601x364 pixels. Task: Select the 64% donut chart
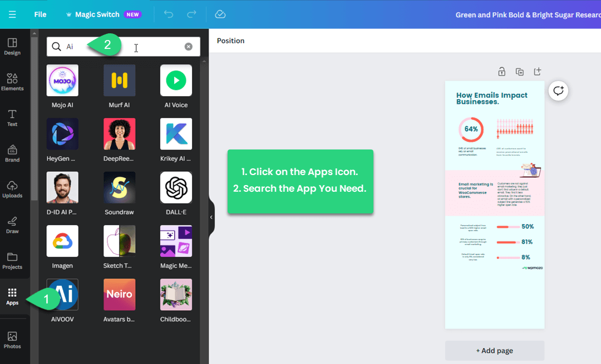pyautogui.click(x=471, y=129)
